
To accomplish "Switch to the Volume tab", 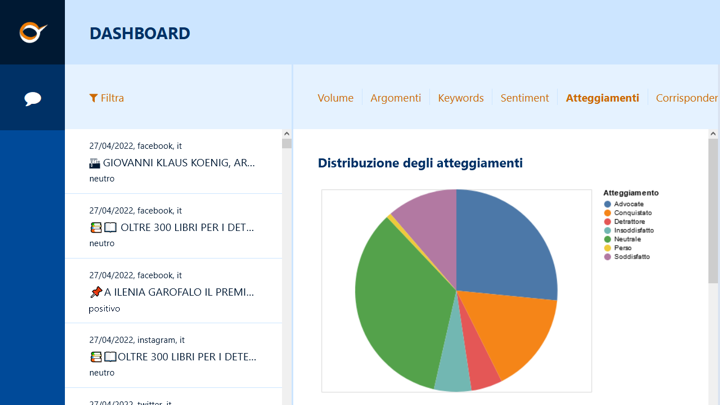I will [335, 98].
